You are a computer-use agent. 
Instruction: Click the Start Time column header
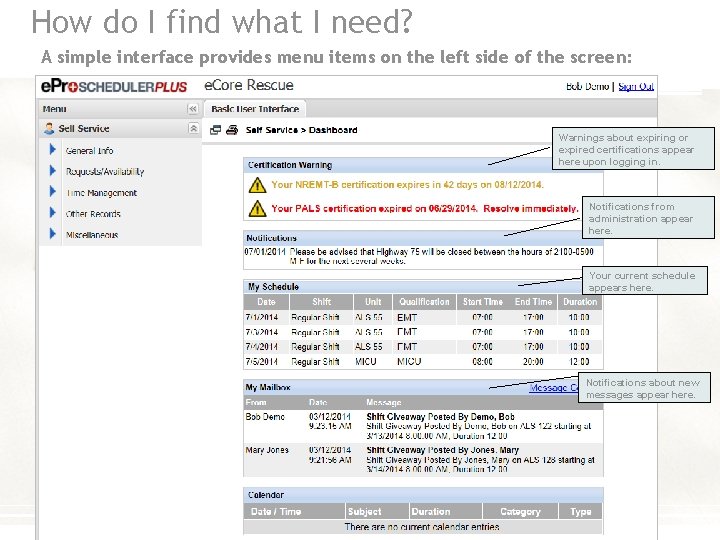pyautogui.click(x=483, y=302)
